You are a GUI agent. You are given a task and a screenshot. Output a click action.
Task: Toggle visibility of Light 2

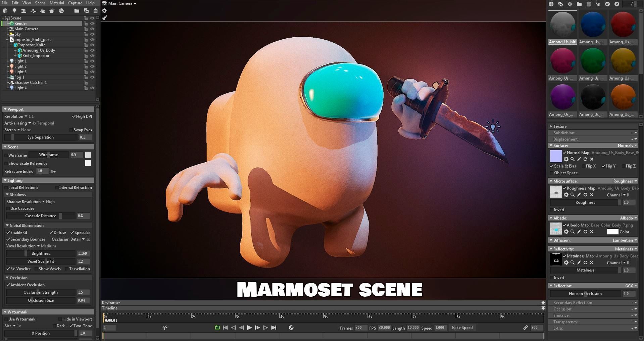pos(92,67)
